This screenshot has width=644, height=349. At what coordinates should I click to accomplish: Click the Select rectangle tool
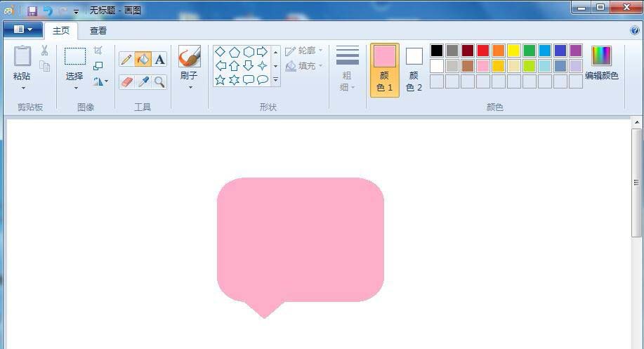click(74, 56)
